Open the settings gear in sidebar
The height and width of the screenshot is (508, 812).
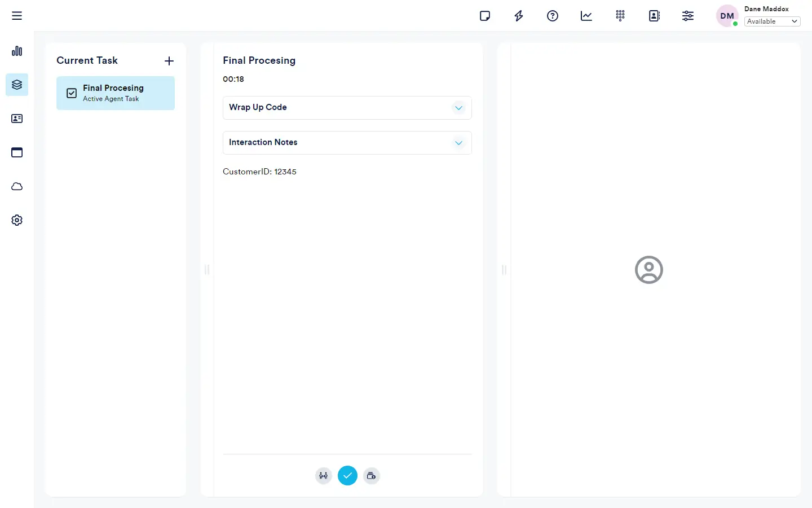(17, 220)
